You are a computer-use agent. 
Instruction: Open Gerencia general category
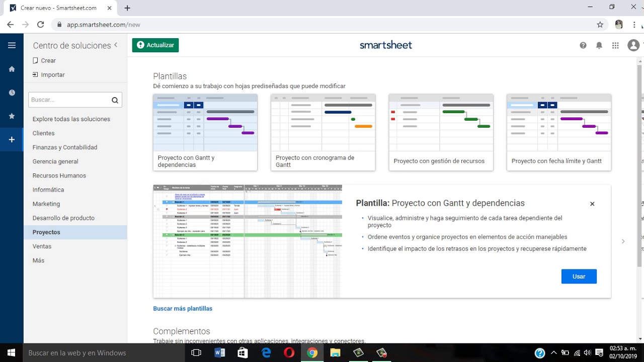point(55,161)
